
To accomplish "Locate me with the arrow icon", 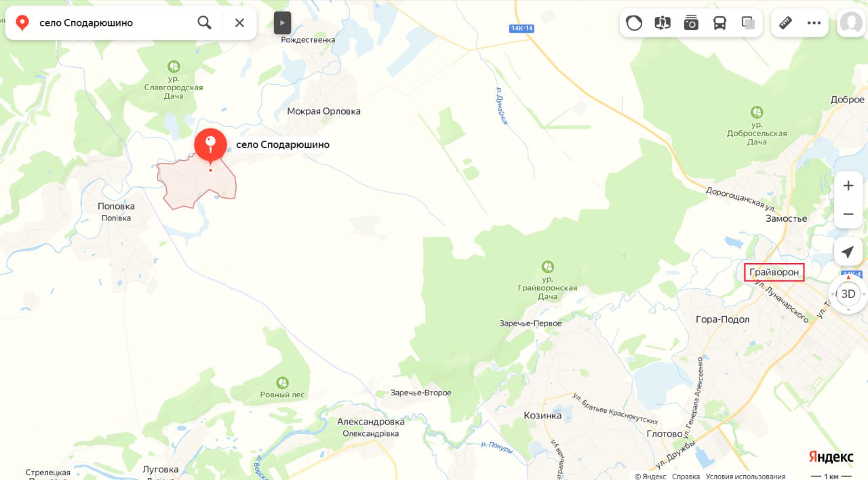I will [848, 252].
